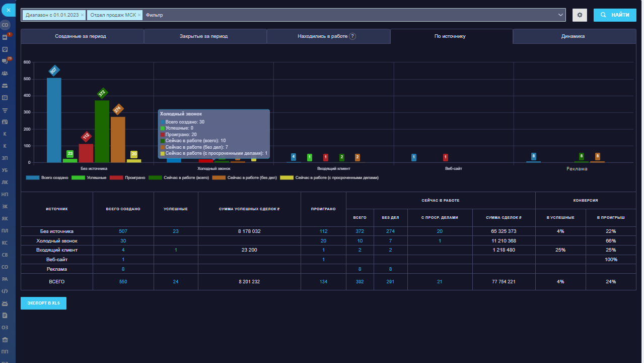The image size is (644, 363).
Task: Click 'Экспорт в XLS' button
Action: pos(43,303)
